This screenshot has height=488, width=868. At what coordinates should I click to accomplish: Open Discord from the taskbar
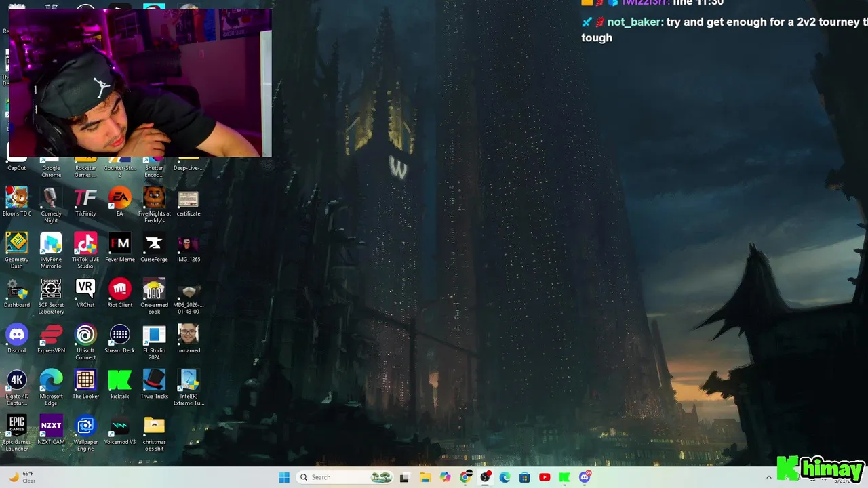585,477
